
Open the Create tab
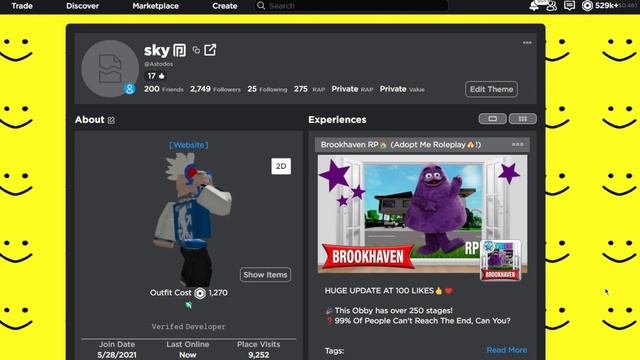[x=224, y=6]
